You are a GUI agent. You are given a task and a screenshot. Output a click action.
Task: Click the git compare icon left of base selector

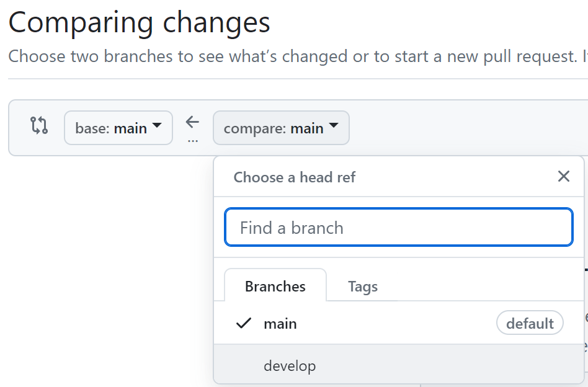(39, 125)
